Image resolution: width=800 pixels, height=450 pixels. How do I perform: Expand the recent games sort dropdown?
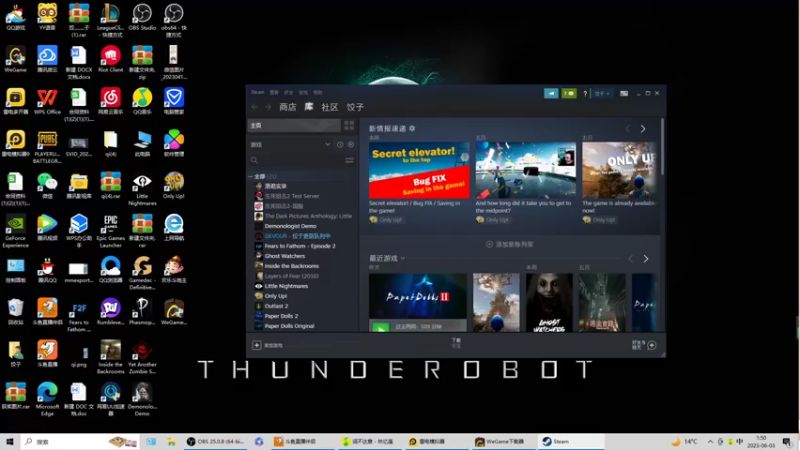pyautogui.click(x=403, y=259)
